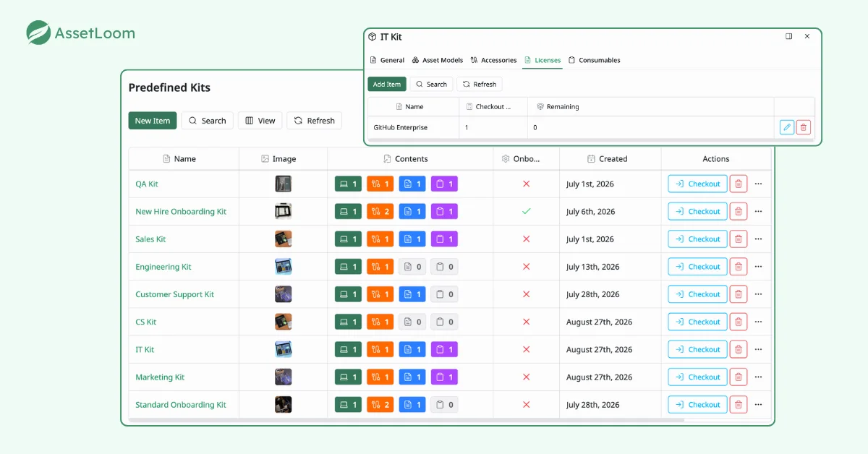Open the more-actions ellipsis for QA Kit
Screen dimensions: 868x454
tap(758, 184)
